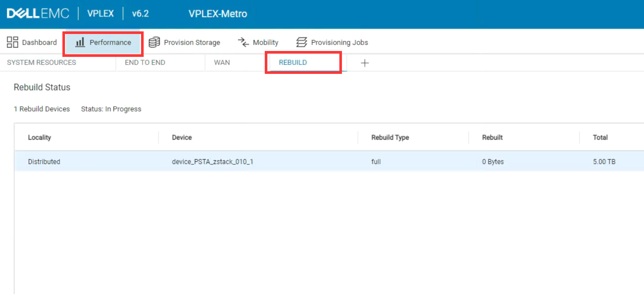
Task: Select the Rebuild tab
Action: 292,62
